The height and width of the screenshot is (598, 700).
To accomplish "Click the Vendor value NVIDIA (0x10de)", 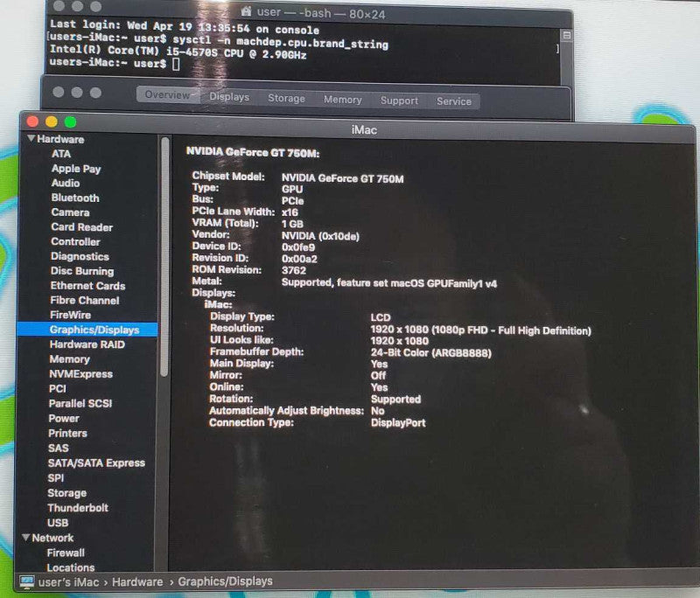I will pos(320,236).
